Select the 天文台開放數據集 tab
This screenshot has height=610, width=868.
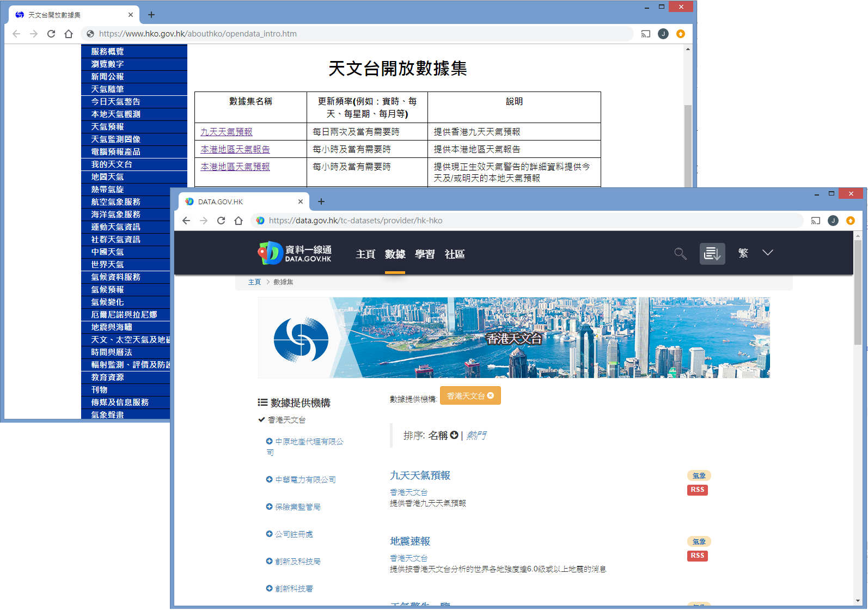coord(74,15)
